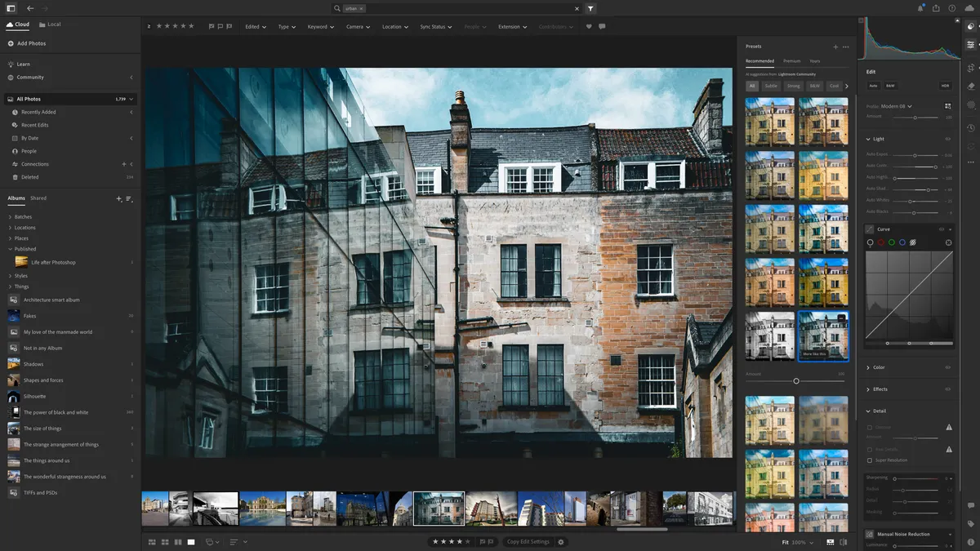Switch to the Local tab
The height and width of the screenshot is (551, 980).
[51, 24]
